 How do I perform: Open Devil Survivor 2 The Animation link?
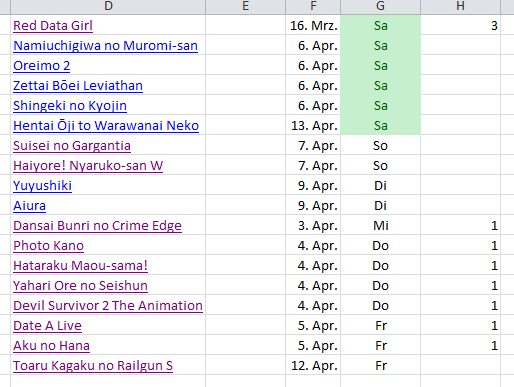[108, 306]
